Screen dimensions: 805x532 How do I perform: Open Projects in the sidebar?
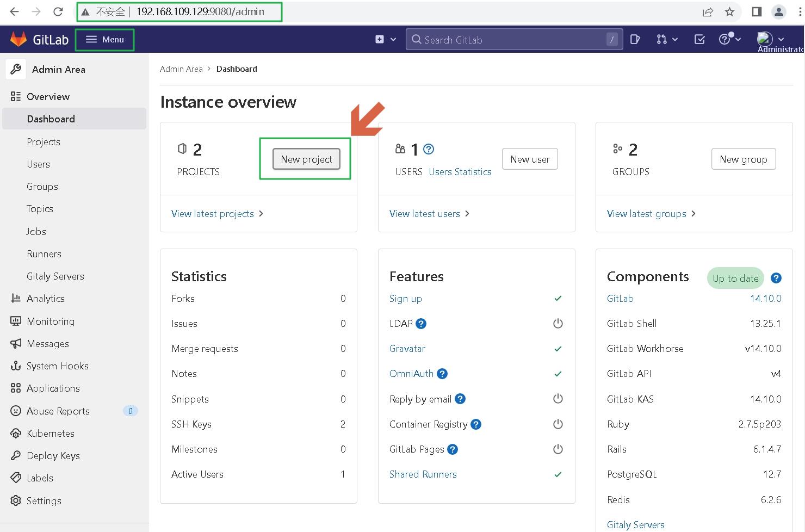[x=44, y=141]
